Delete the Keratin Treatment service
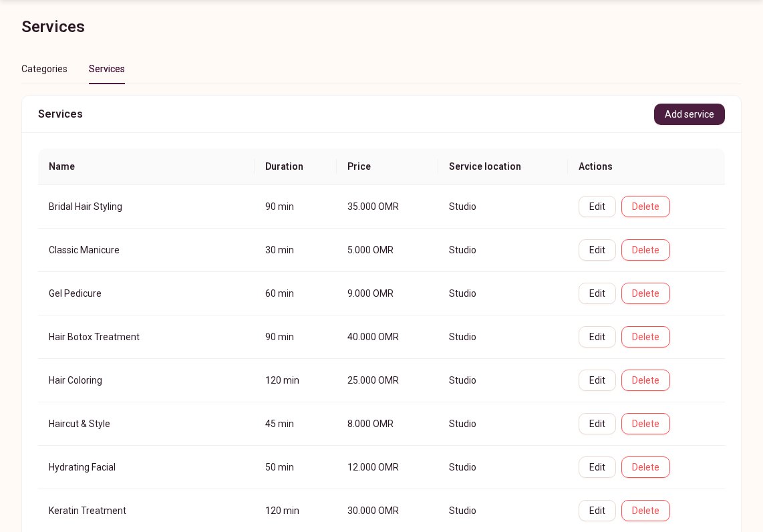This screenshot has width=763, height=532. (645, 511)
